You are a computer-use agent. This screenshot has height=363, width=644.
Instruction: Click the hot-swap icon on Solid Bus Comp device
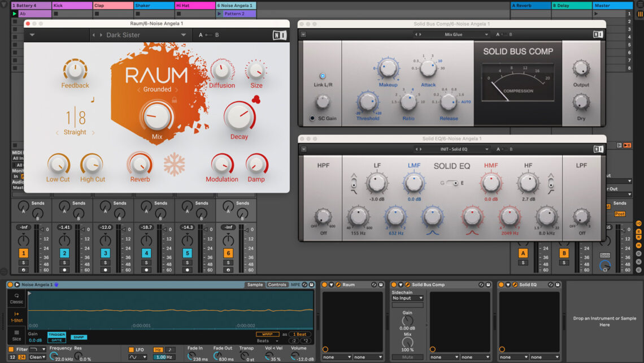tap(481, 284)
